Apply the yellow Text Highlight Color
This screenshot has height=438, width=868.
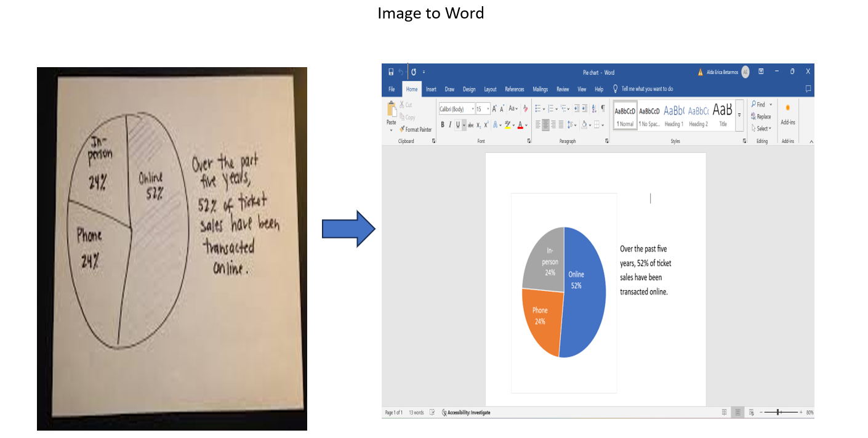(x=508, y=125)
